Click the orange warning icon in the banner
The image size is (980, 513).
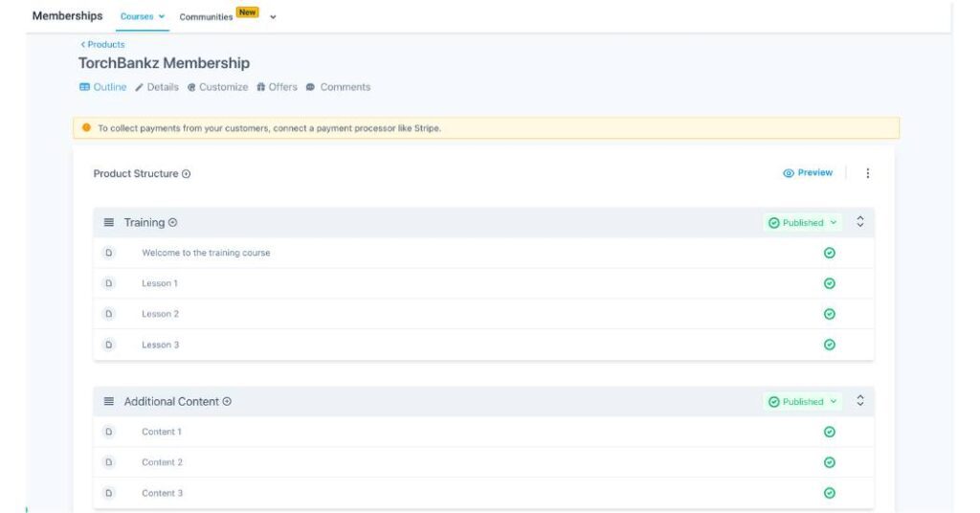tap(86, 127)
